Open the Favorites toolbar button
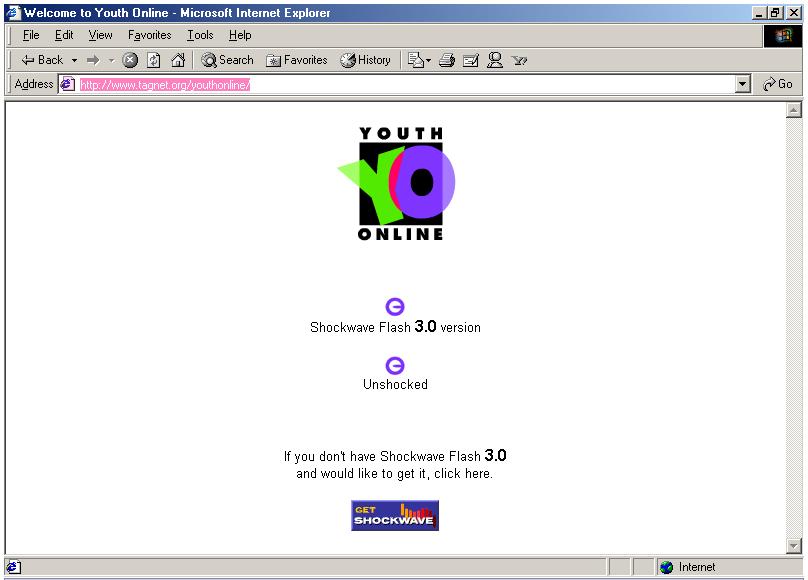Viewport: 808px width, 580px height. (x=296, y=60)
